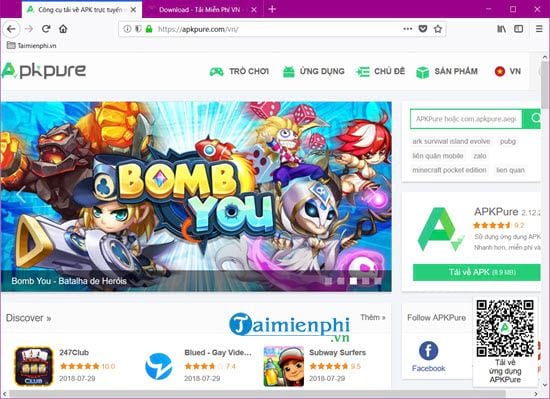This screenshot has height=399, width=550.
Task: Open the Bomb You banner image
Action: point(196,197)
